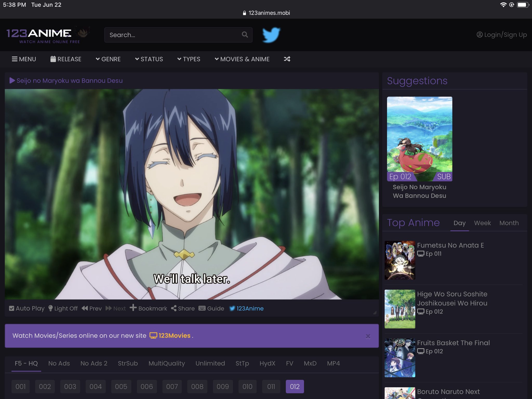Select the No Ads 2 server tab
532x399 pixels.
[94, 363]
